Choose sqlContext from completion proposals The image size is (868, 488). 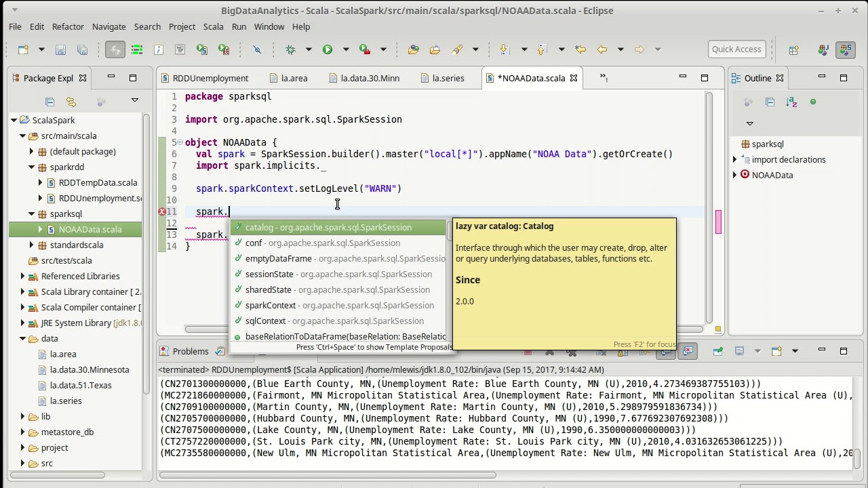point(338,321)
